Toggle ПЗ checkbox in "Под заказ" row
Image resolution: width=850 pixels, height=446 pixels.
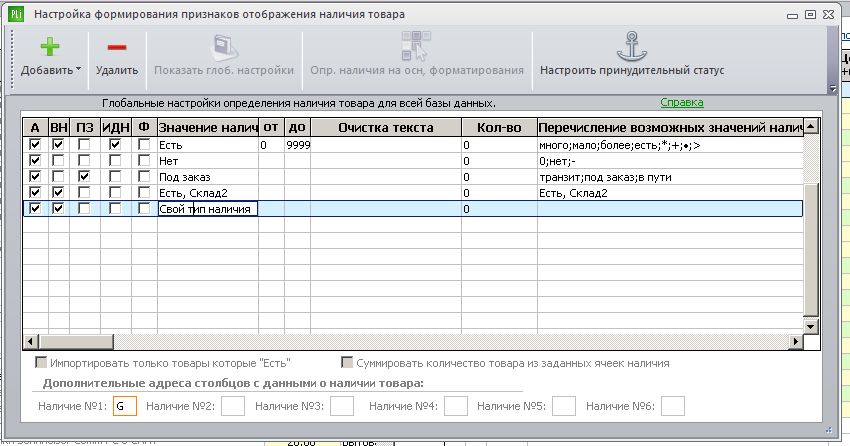pyautogui.click(x=84, y=177)
